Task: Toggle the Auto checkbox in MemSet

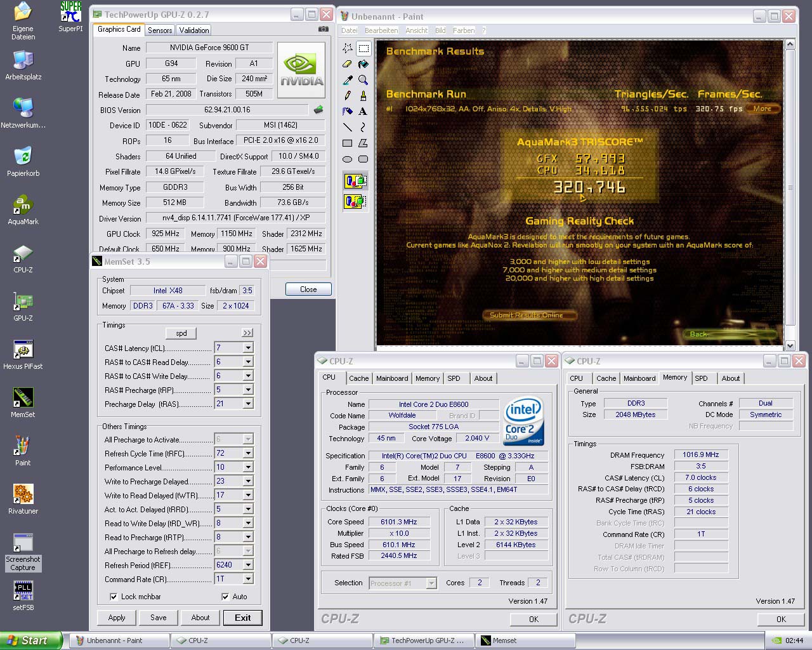Action: (x=225, y=597)
